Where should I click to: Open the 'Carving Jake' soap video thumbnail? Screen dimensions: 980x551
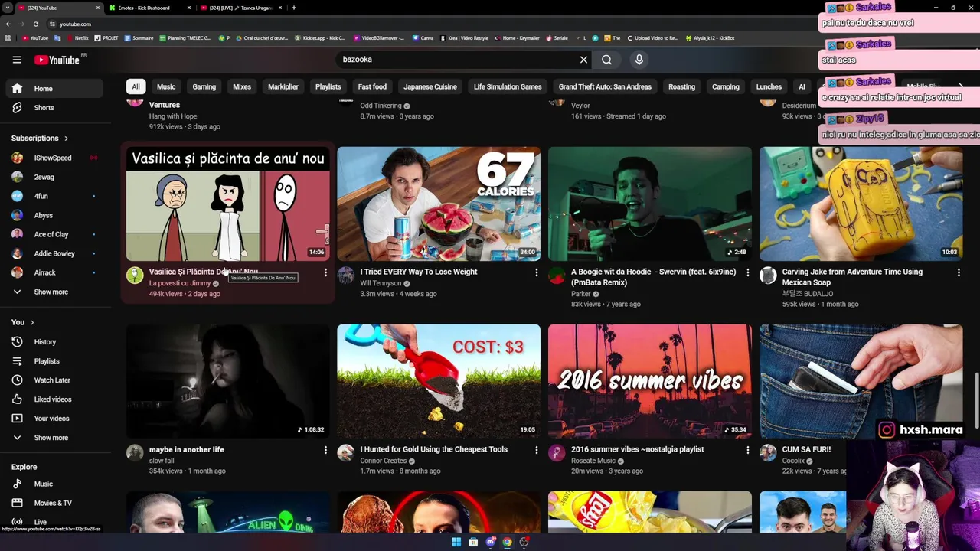(x=861, y=204)
